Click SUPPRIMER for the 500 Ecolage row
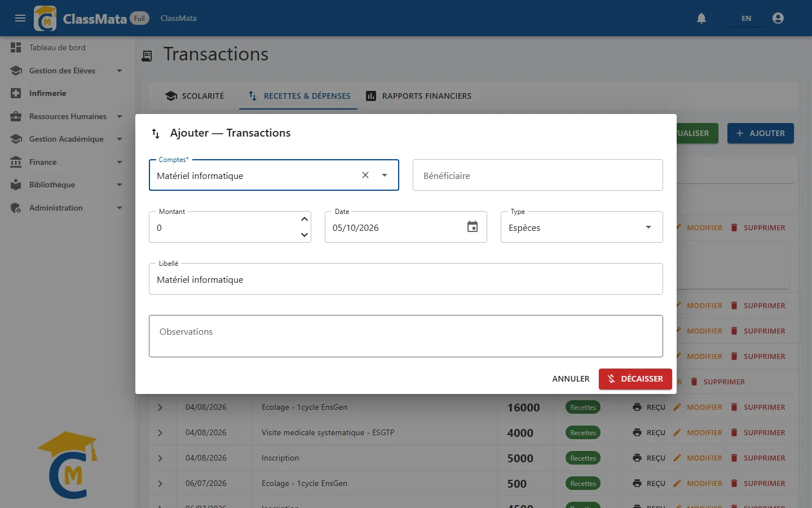The image size is (812, 508). click(757, 483)
